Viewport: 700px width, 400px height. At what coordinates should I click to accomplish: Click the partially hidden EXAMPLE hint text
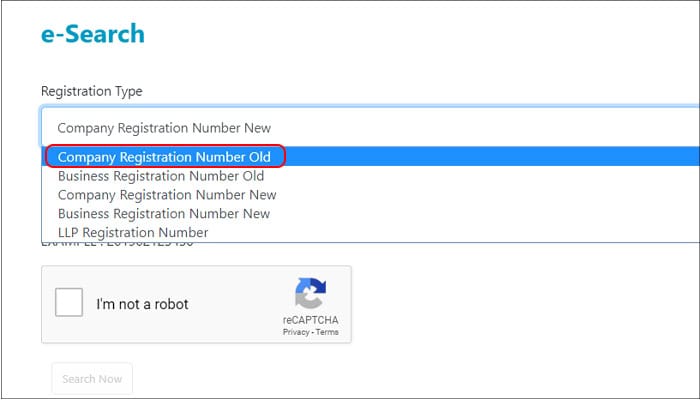click(x=110, y=243)
